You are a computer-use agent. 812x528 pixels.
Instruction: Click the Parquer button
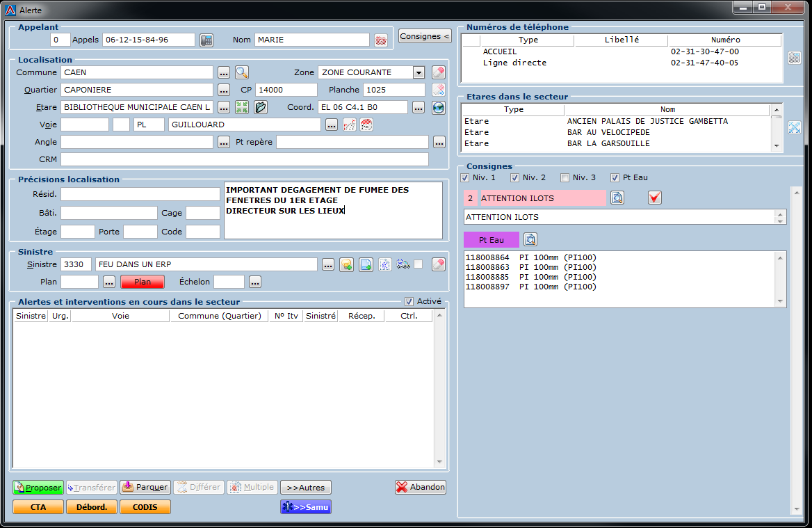tap(145, 488)
